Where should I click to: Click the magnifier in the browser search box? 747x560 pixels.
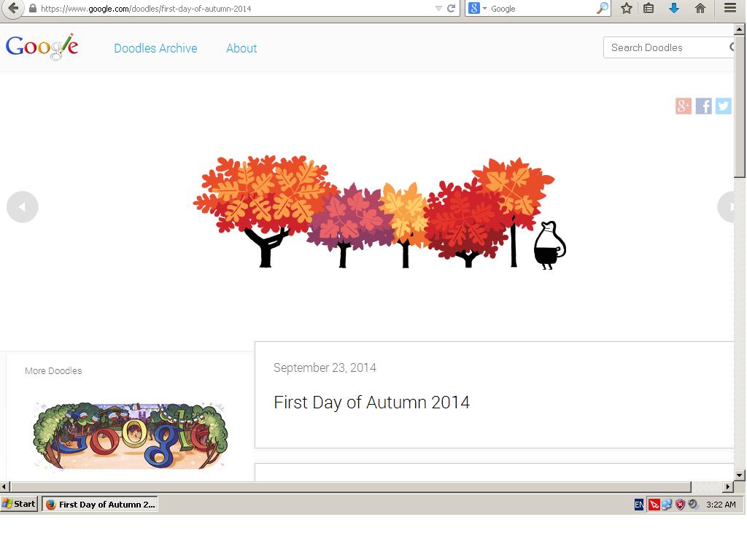[603, 8]
